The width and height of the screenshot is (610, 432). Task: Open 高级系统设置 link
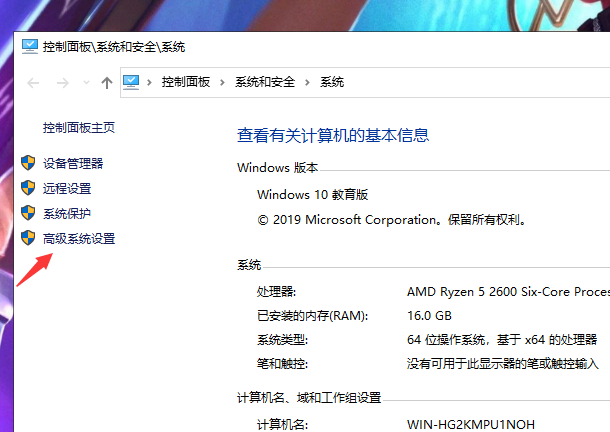79,239
